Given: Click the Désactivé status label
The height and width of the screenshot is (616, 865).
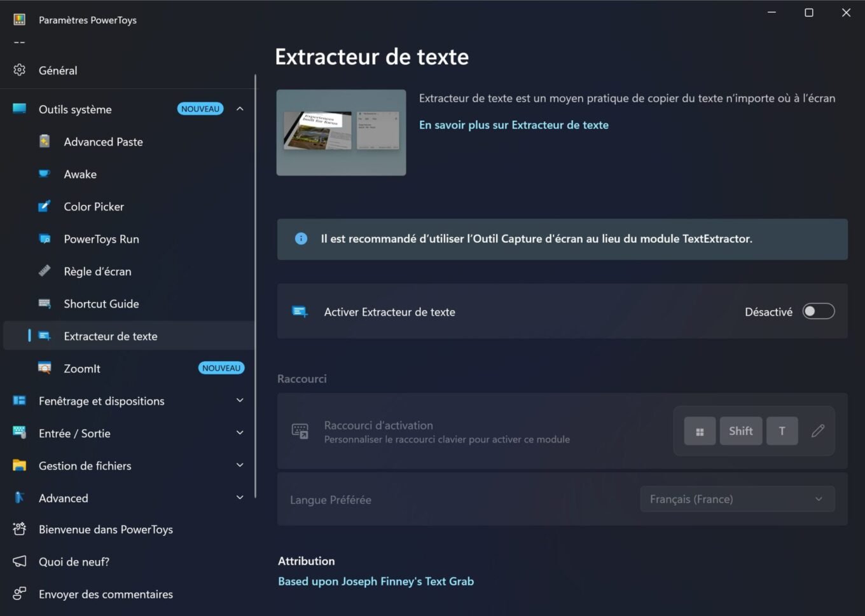Looking at the screenshot, I should (x=768, y=311).
